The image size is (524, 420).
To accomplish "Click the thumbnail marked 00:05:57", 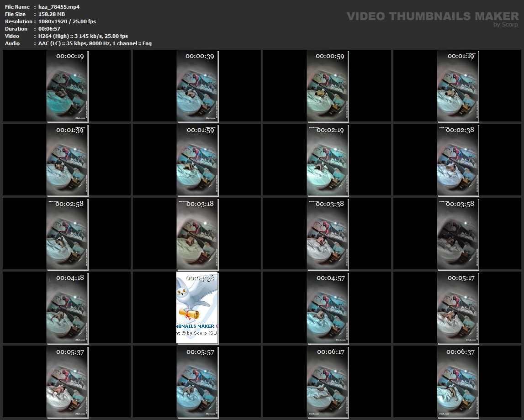I will point(197,382).
